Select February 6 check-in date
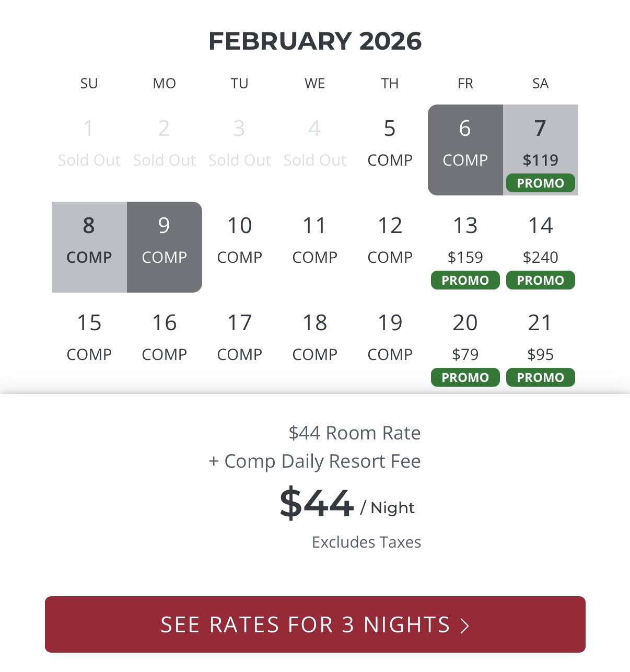The width and height of the screenshot is (630, 672). point(465,150)
